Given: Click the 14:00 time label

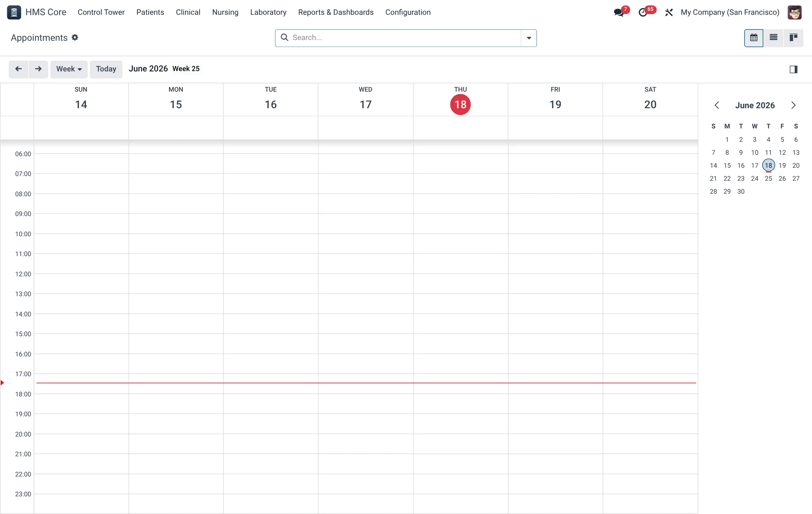Looking at the screenshot, I should (x=23, y=314).
